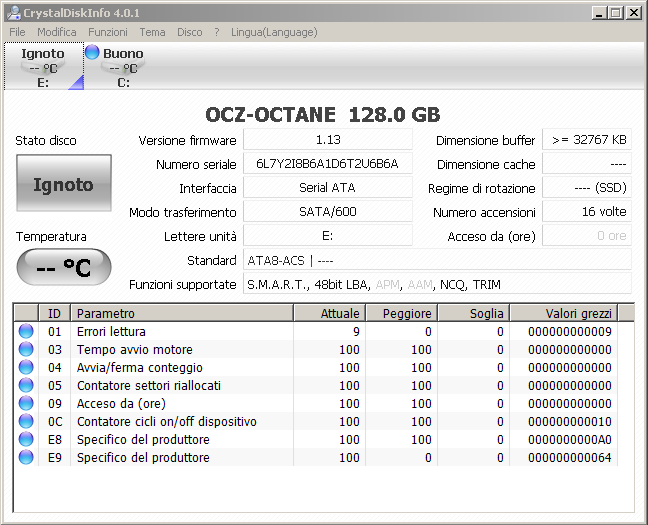The height and width of the screenshot is (525, 648).
Task: Open the Disco menu
Action: (190, 32)
